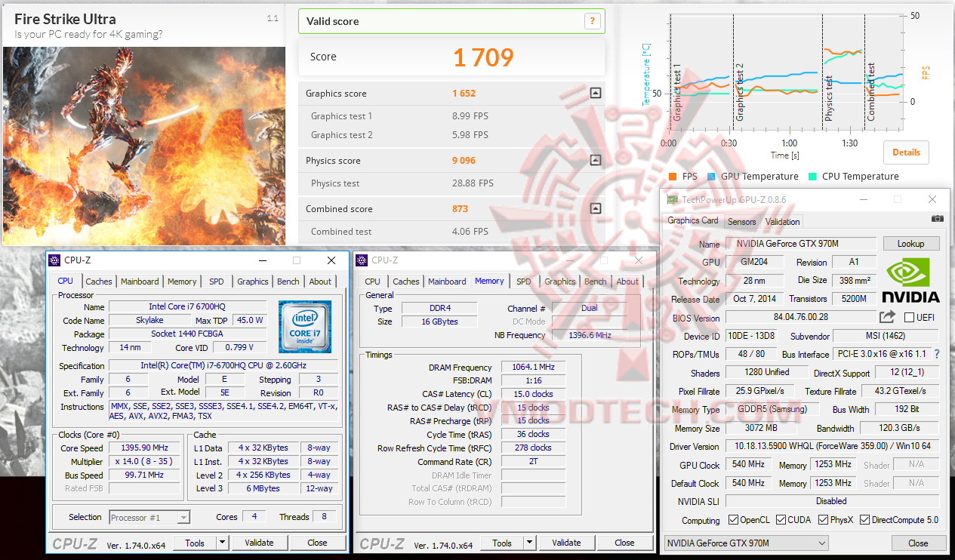
Task: Click the overall score 1 709
Action: pos(483,57)
